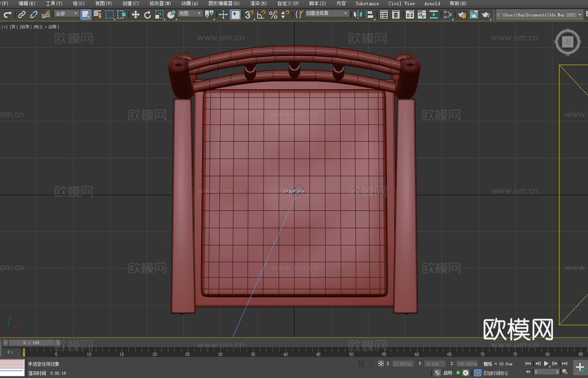Click the Z coordinate field
Image resolution: width=588 pixels, height=378 pixels.
(x=467, y=364)
